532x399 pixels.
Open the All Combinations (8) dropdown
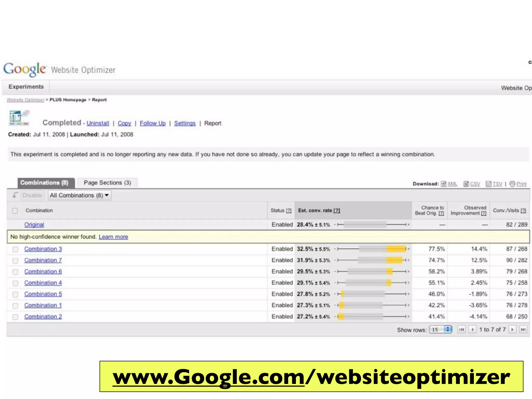tap(79, 195)
